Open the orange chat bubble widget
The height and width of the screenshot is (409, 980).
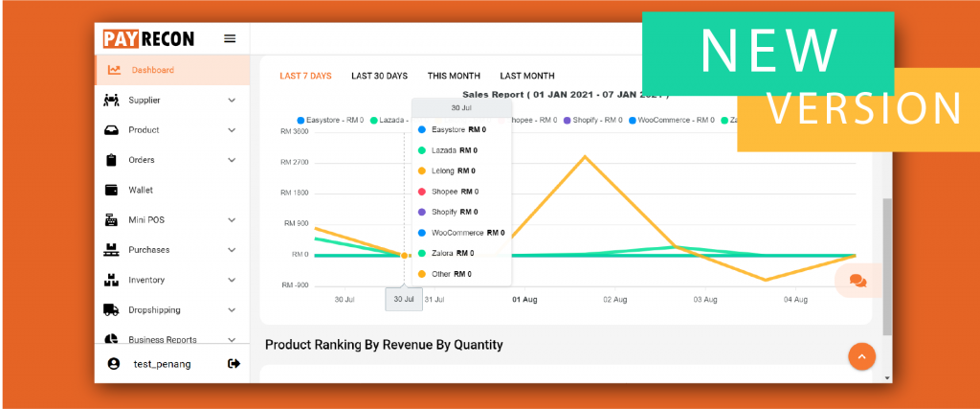[857, 281]
